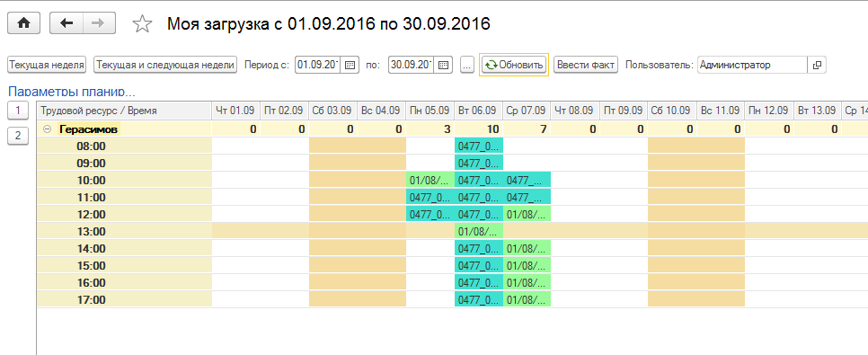Switch to grouping level 2
868x355 pixels.
pyautogui.click(x=18, y=136)
